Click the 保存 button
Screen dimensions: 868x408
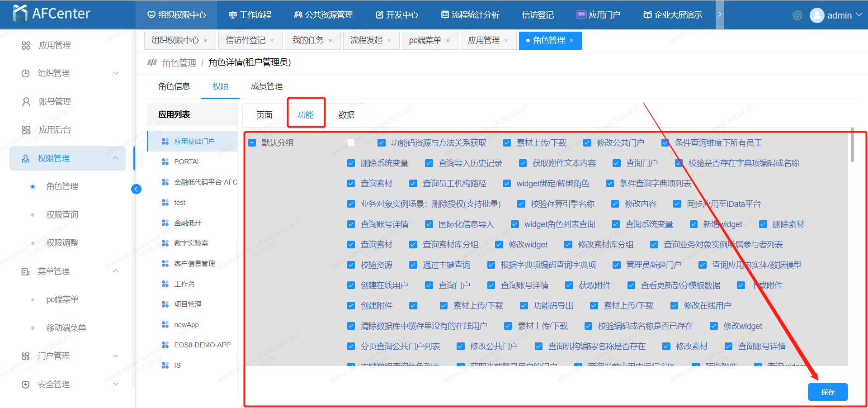tap(827, 392)
